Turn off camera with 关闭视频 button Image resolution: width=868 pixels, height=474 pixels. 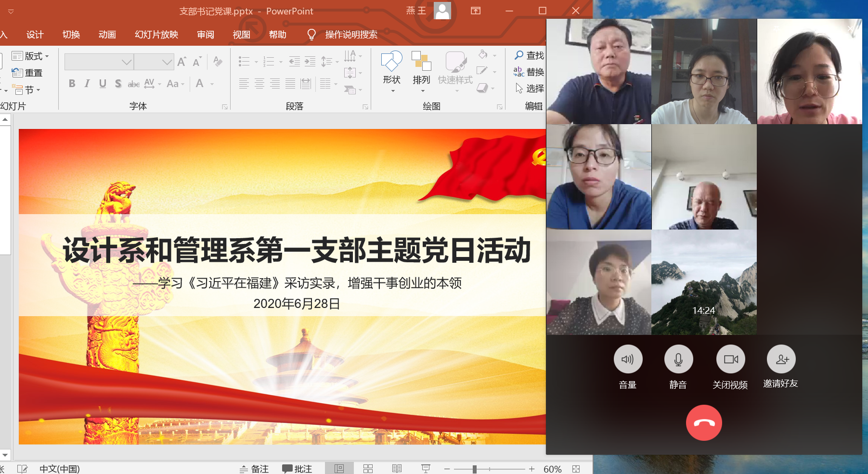tap(730, 359)
